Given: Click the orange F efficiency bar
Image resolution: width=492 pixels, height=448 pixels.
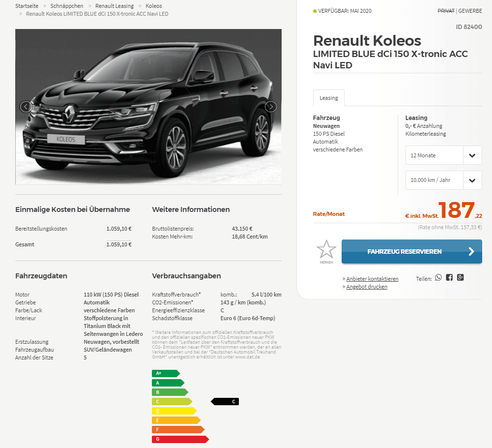Looking at the screenshot, I should click(178, 429).
